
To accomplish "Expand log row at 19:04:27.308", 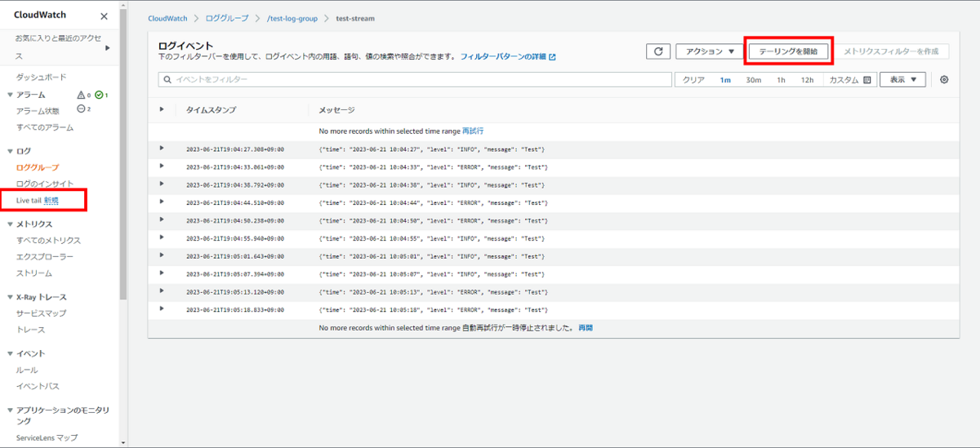I will tap(162, 149).
